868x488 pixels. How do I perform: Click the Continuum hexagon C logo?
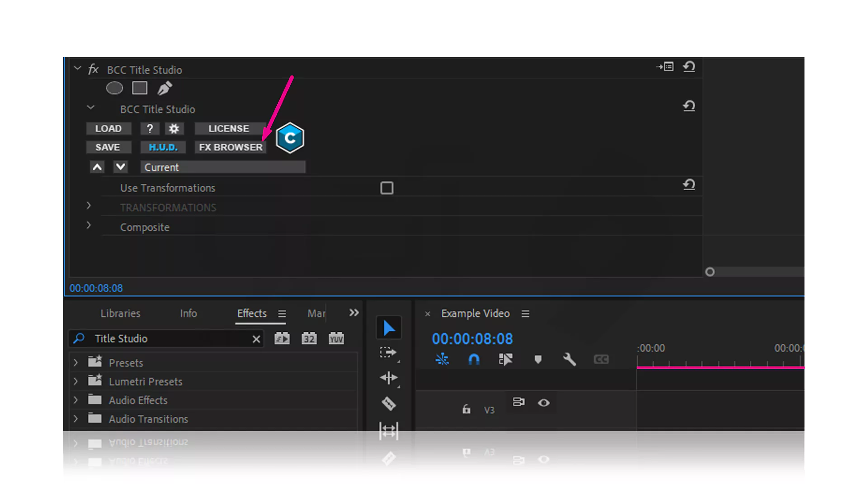click(290, 138)
